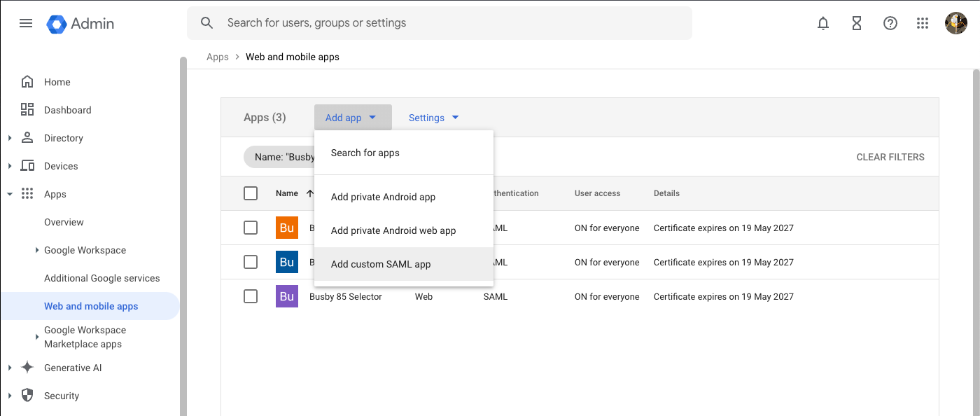Viewport: 980px width, 416px height.
Task: Open the notifications bell
Action: (x=823, y=23)
